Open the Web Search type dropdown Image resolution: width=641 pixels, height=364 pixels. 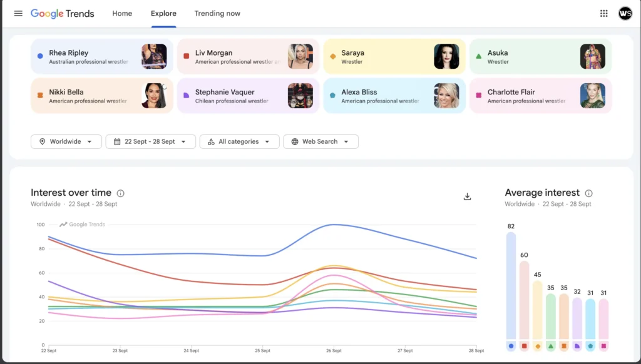(x=321, y=142)
